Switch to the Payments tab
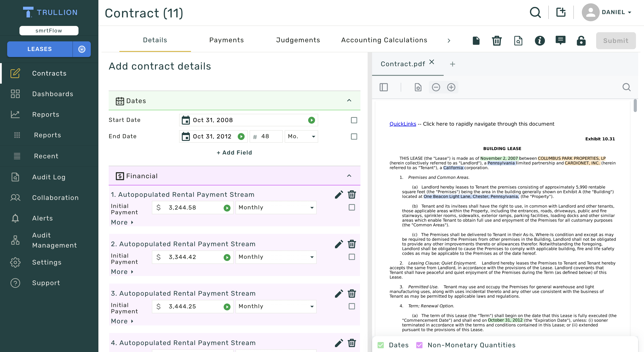The height and width of the screenshot is (352, 644). click(226, 40)
